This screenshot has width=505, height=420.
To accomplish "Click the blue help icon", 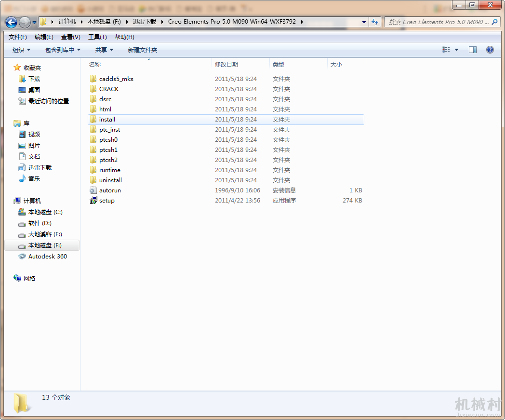I will (490, 50).
